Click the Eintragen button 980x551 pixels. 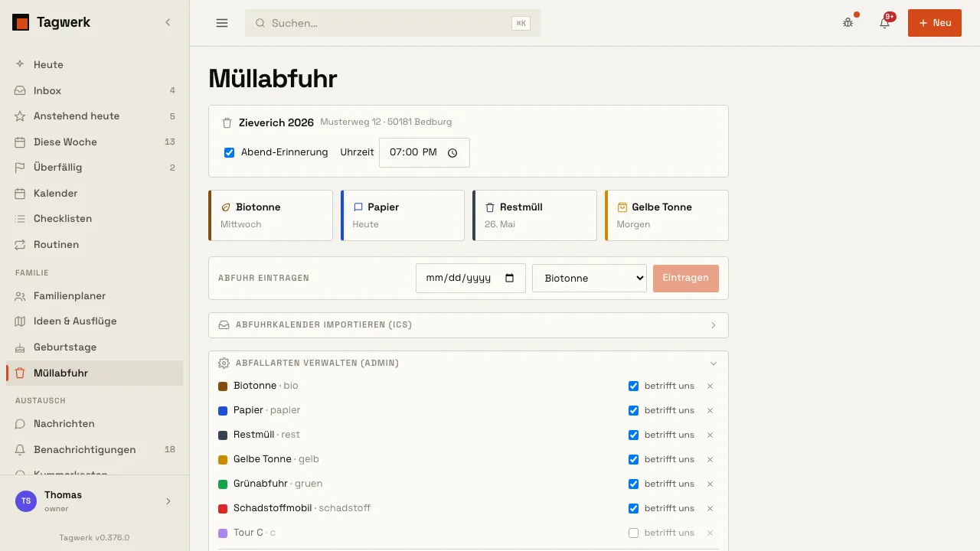pyautogui.click(x=686, y=278)
